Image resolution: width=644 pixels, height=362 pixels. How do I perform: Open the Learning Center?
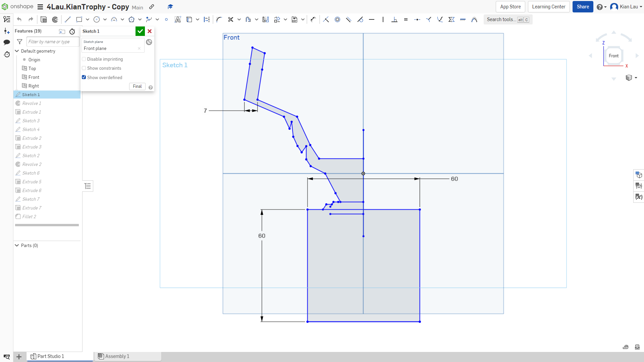point(548,7)
